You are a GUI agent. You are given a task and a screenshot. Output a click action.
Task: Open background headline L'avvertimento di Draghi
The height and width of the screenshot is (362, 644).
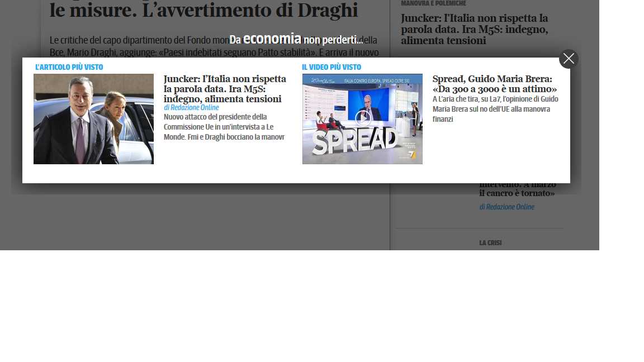pyautogui.click(x=203, y=10)
